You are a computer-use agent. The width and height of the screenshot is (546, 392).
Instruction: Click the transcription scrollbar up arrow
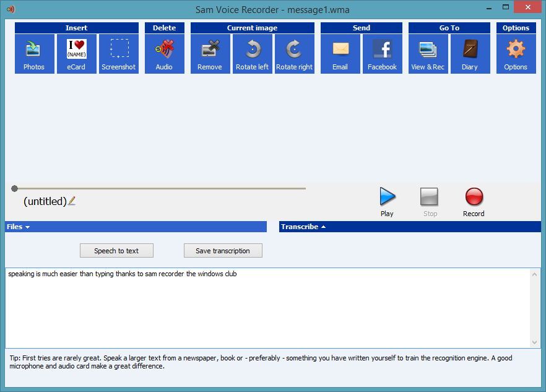pos(534,274)
